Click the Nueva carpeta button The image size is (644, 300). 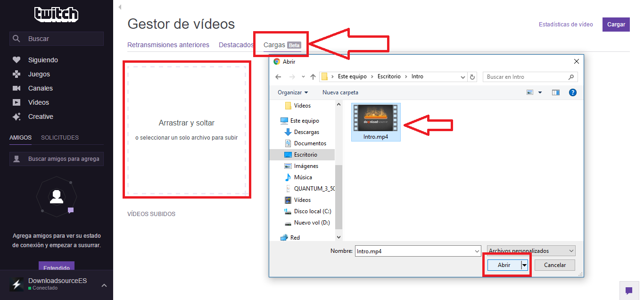pyautogui.click(x=340, y=92)
